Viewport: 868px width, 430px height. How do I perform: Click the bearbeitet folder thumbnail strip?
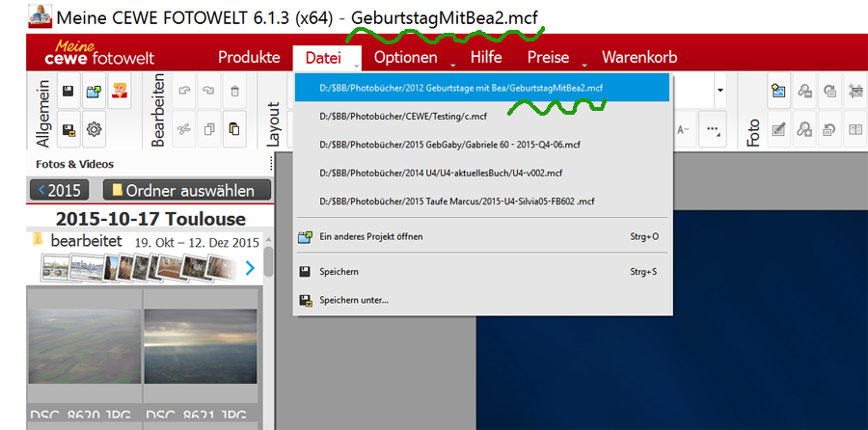[139, 268]
